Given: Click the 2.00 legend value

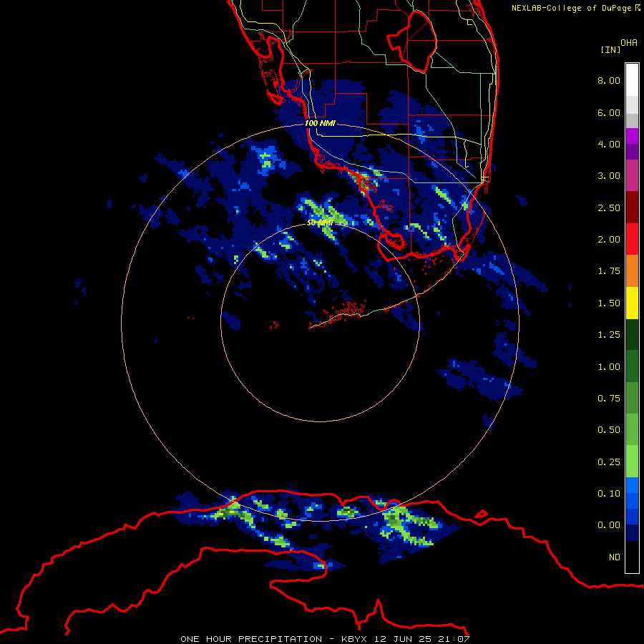Looking at the screenshot, I should (609, 240).
